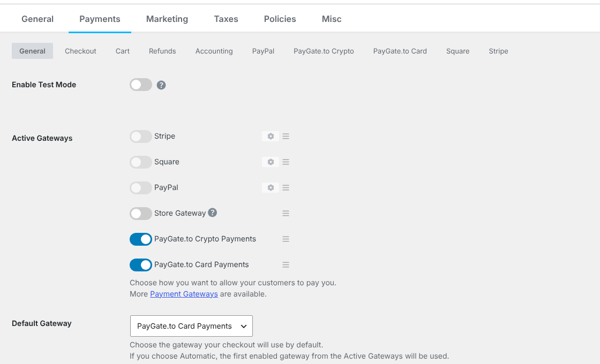
Task: Disable PayGate.to Crypto Payments toggle
Action: (141, 239)
